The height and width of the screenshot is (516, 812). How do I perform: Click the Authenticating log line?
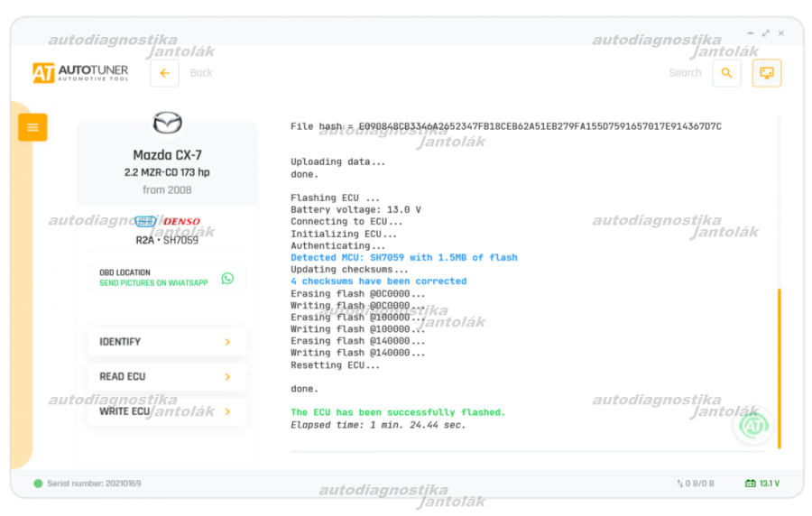click(337, 246)
